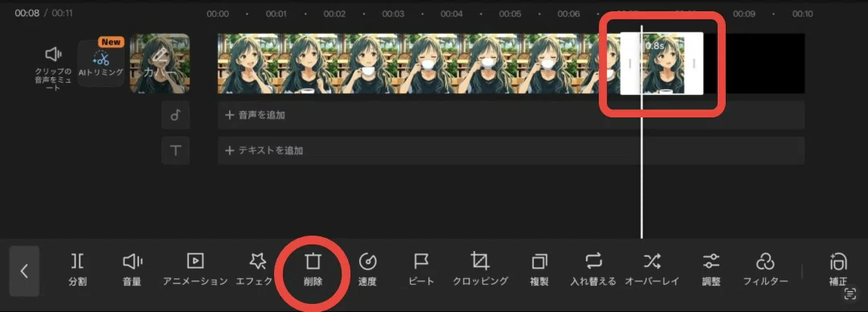Open the クロッピング crop tool
This screenshot has height=312, width=868.
[x=480, y=269]
